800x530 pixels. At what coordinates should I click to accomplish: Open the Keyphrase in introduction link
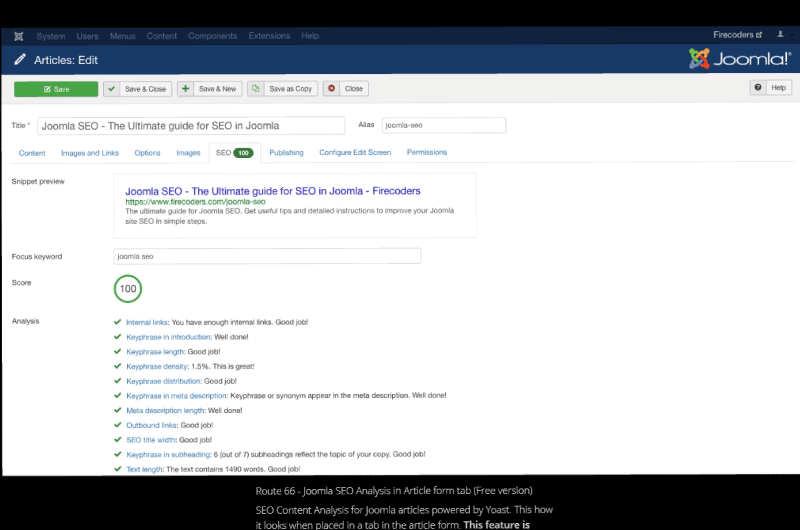(x=168, y=337)
